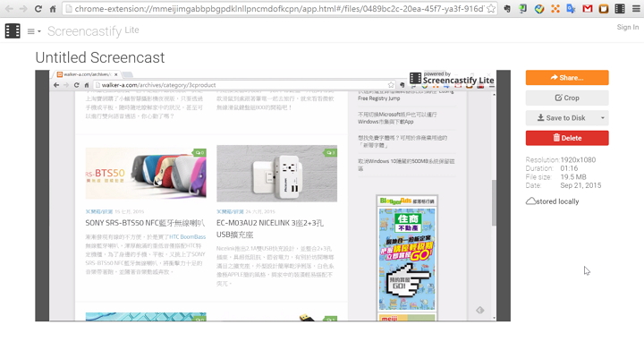Image resolution: width=644 pixels, height=342 pixels.
Task: Click the Chrome address bar URL
Action: tap(279, 9)
